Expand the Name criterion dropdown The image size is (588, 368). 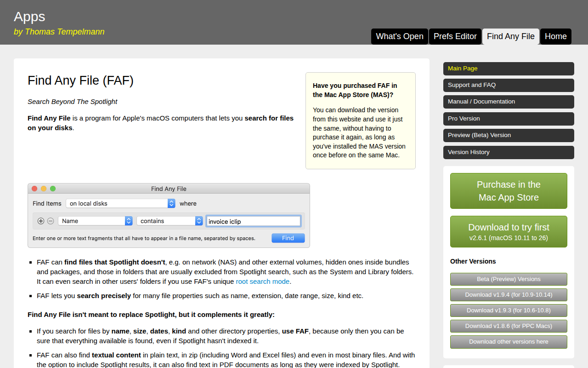[x=95, y=221]
